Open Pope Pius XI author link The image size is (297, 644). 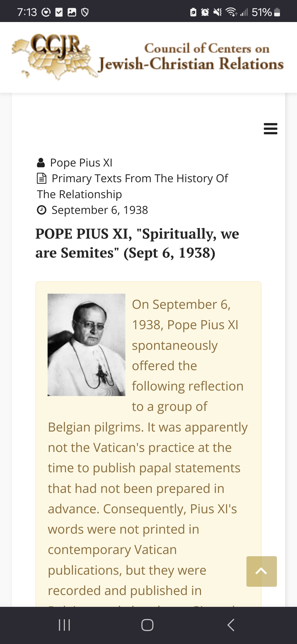(x=81, y=163)
